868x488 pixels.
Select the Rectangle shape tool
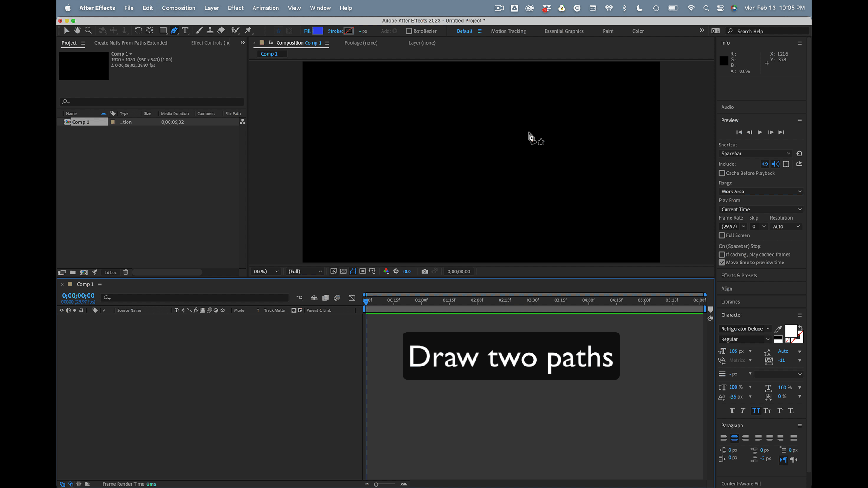[163, 30]
